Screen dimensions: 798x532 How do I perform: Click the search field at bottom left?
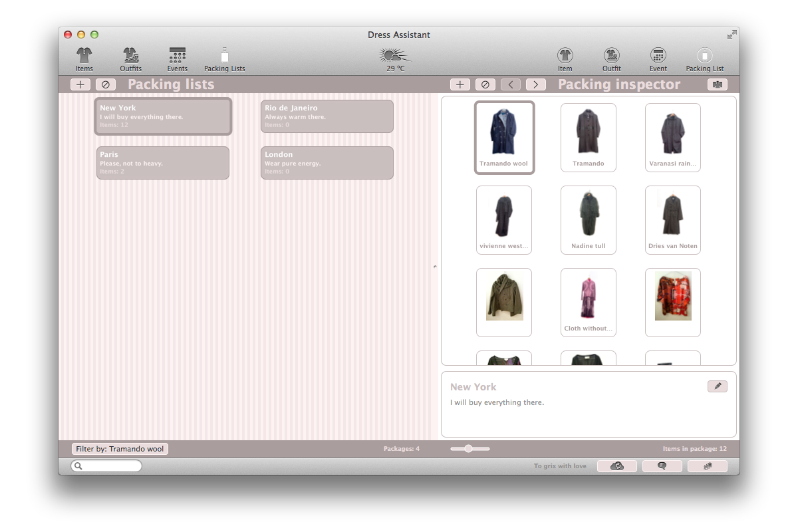(x=106, y=465)
